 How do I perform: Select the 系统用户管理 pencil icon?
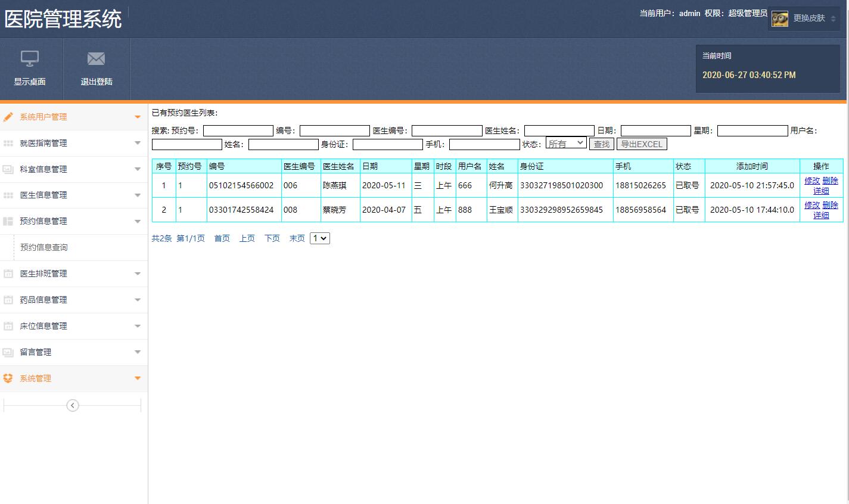pos(8,117)
